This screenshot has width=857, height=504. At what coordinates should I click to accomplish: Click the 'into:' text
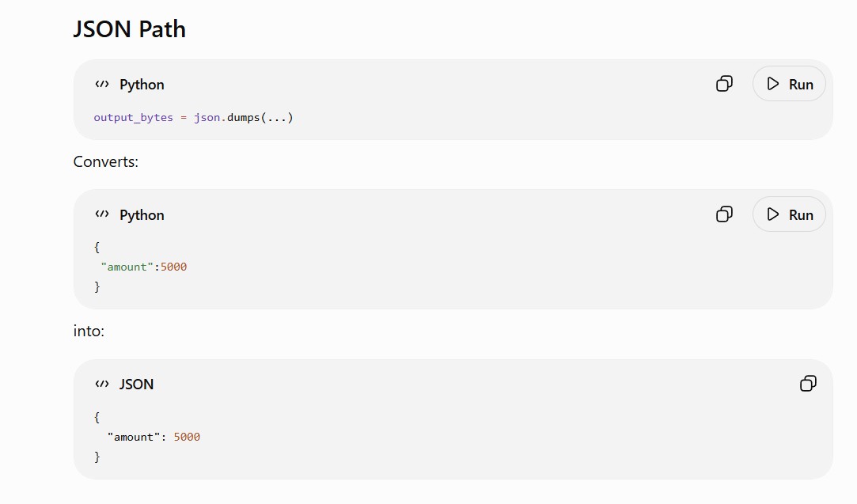pyautogui.click(x=89, y=332)
